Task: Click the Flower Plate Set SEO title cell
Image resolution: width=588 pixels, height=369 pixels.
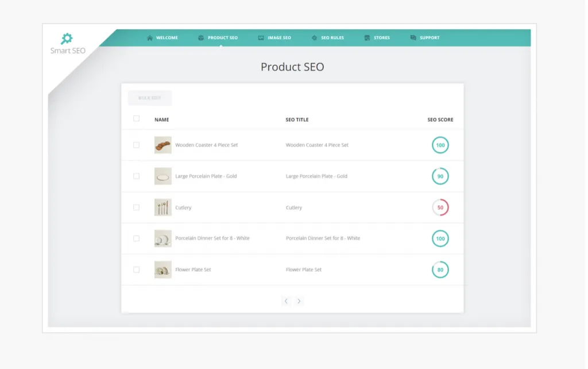Action: click(x=304, y=270)
